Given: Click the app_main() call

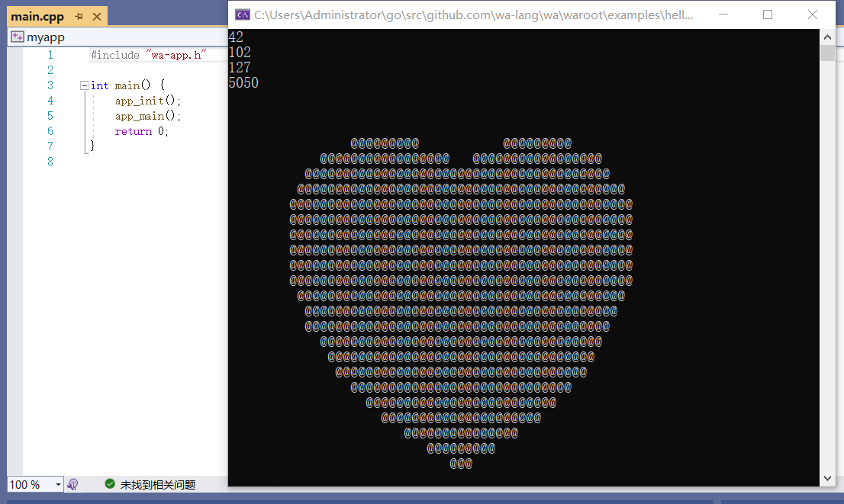Looking at the screenshot, I should click(x=147, y=116).
